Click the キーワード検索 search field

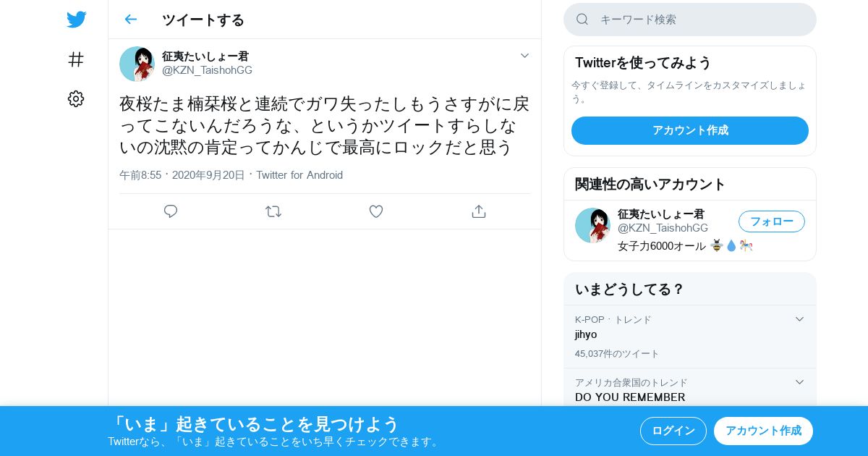pos(690,20)
